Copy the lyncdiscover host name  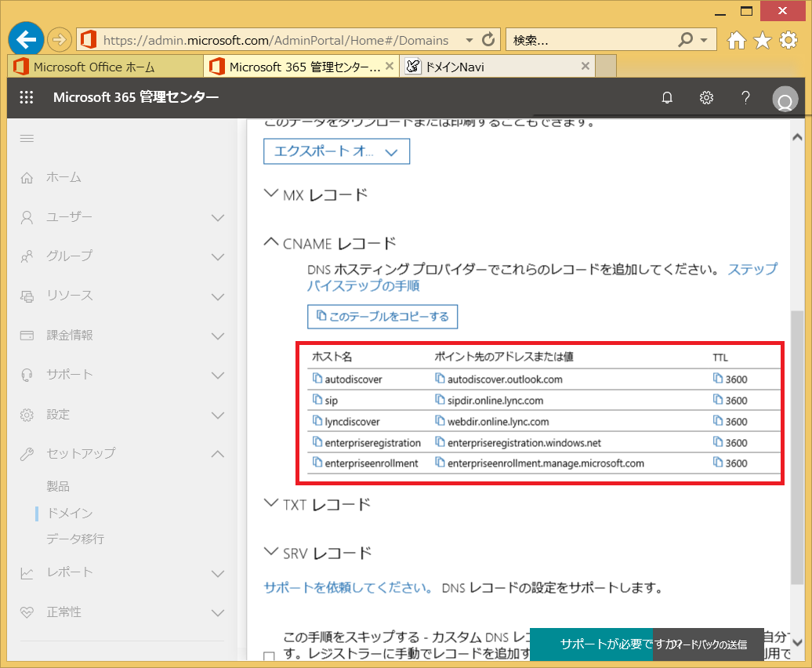pos(317,421)
